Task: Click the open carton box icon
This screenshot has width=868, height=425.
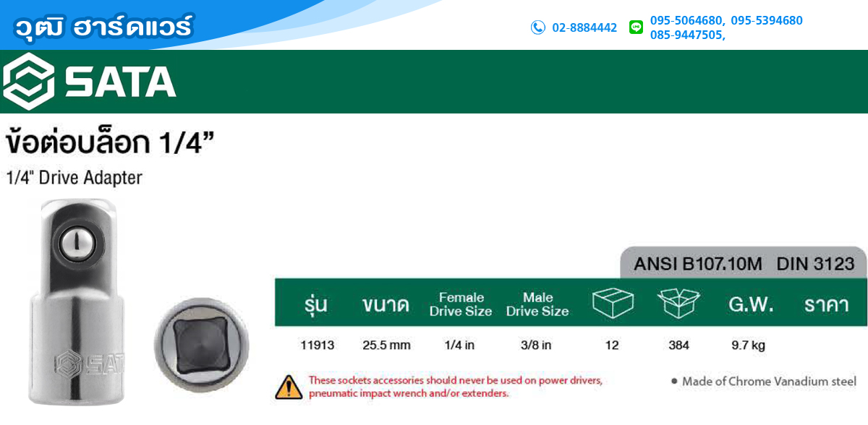Action: (x=678, y=304)
